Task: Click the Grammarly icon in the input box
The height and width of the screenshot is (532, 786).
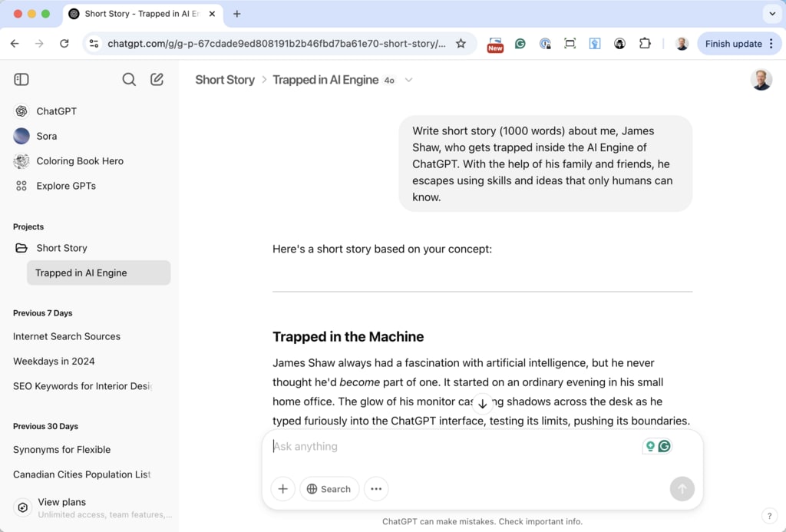Action: [664, 446]
